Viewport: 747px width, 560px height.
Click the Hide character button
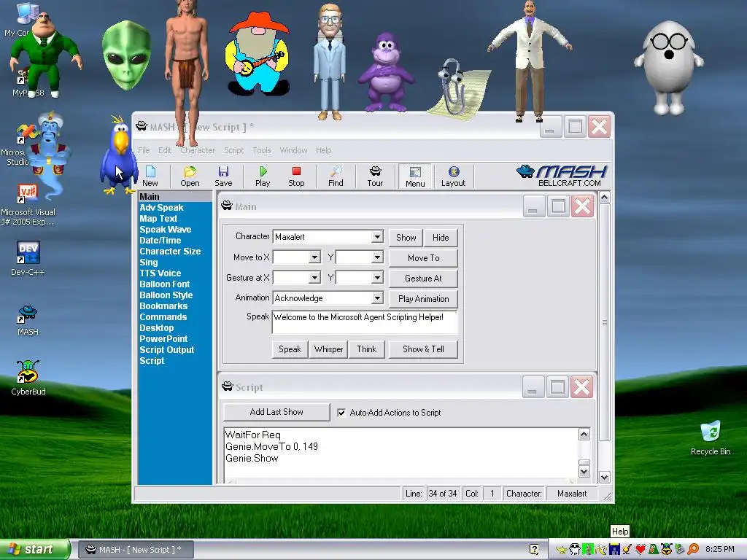(x=441, y=237)
